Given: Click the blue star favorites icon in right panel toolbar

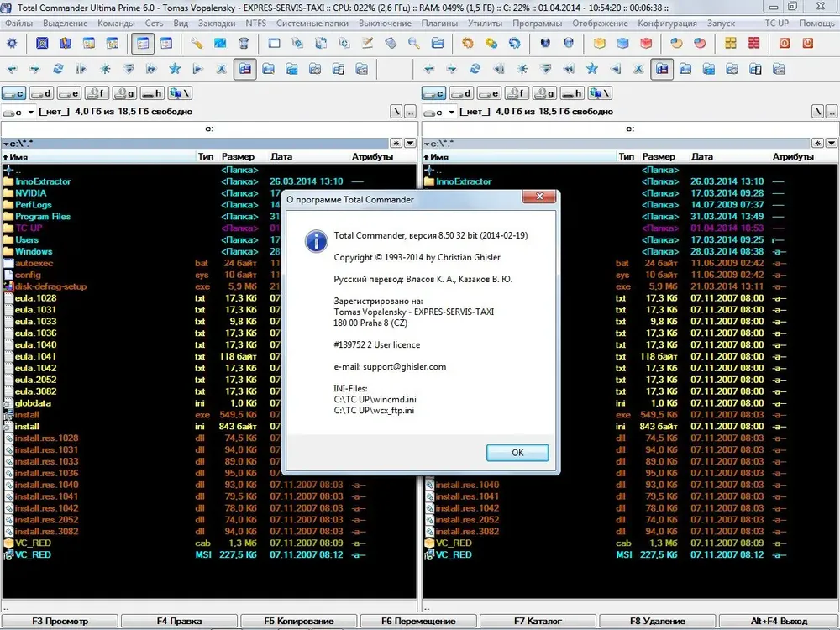Looking at the screenshot, I should pyautogui.click(x=591, y=69).
